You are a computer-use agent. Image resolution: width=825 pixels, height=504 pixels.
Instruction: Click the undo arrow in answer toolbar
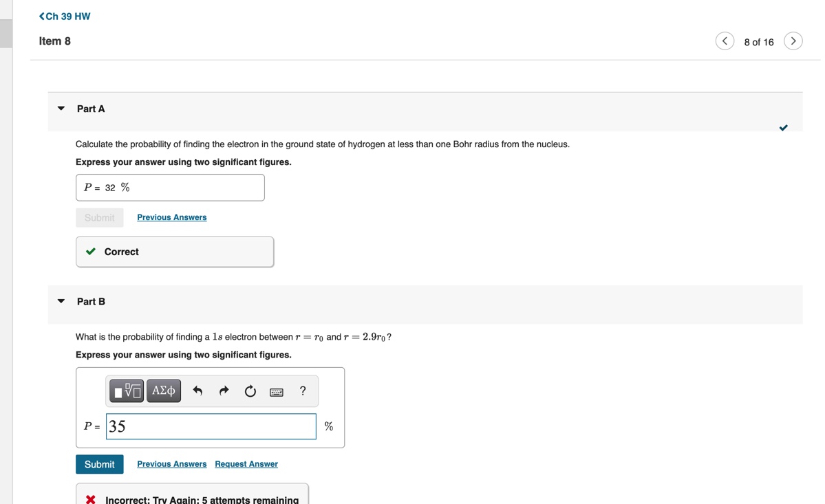click(x=197, y=391)
